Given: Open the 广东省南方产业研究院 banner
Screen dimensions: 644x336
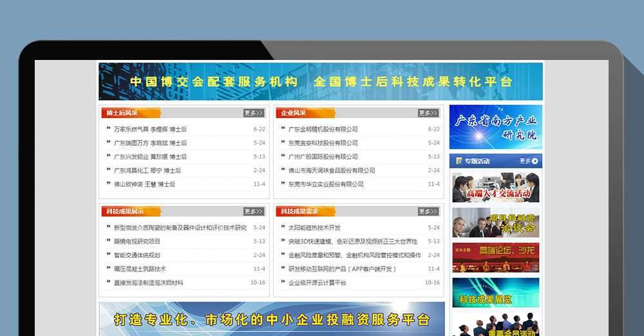Looking at the screenshot, I should coord(496,126).
